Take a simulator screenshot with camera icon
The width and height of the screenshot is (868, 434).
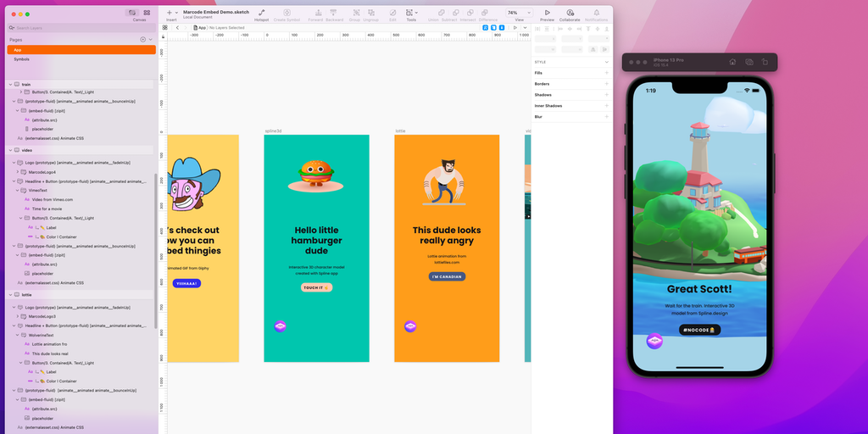tap(749, 62)
